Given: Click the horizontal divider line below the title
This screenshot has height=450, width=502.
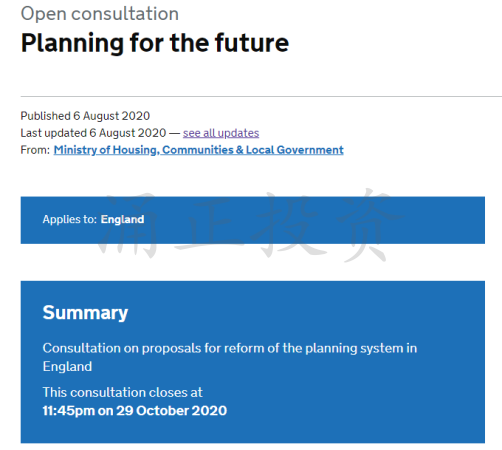Looking at the screenshot, I should (261, 96).
